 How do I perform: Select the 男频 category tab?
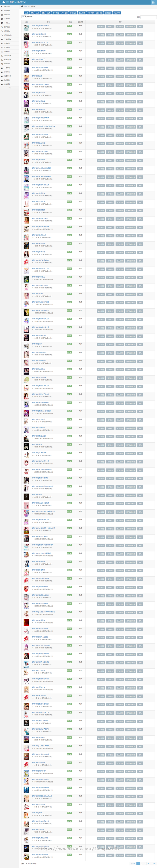click(32, 13)
